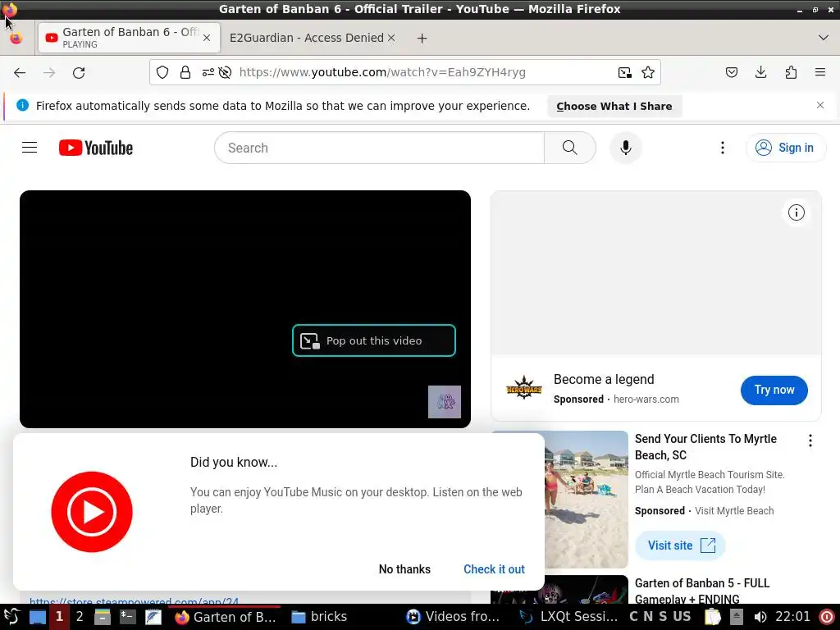Switch to workspace 2
Screen dimensions: 840x630
click(80, 617)
